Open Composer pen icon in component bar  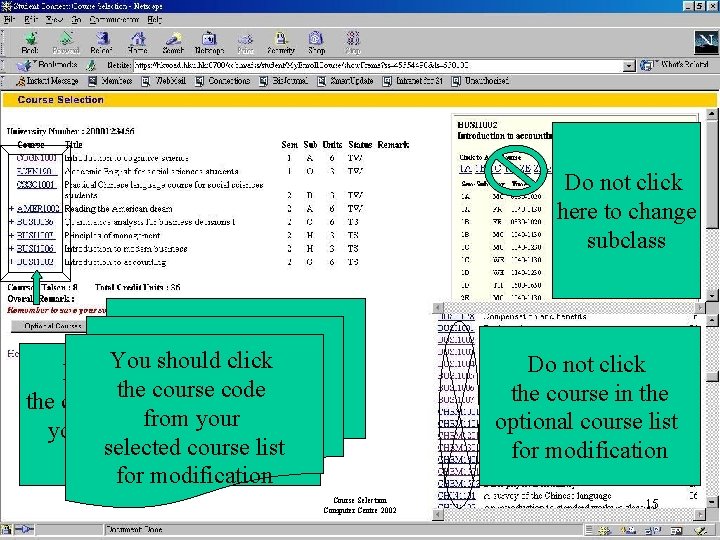pos(701,530)
